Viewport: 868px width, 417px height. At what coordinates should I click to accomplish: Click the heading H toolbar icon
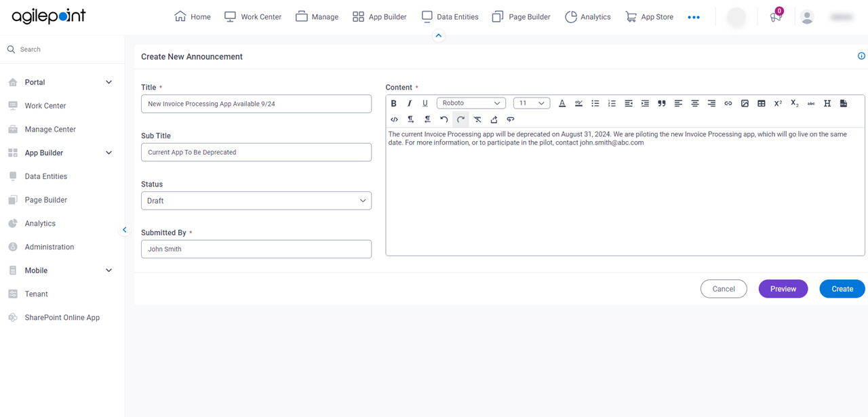tap(827, 104)
